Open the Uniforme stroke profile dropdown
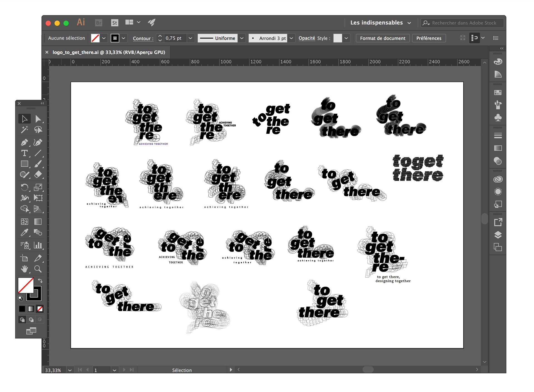This screenshot has width=534, height=392. tap(242, 38)
